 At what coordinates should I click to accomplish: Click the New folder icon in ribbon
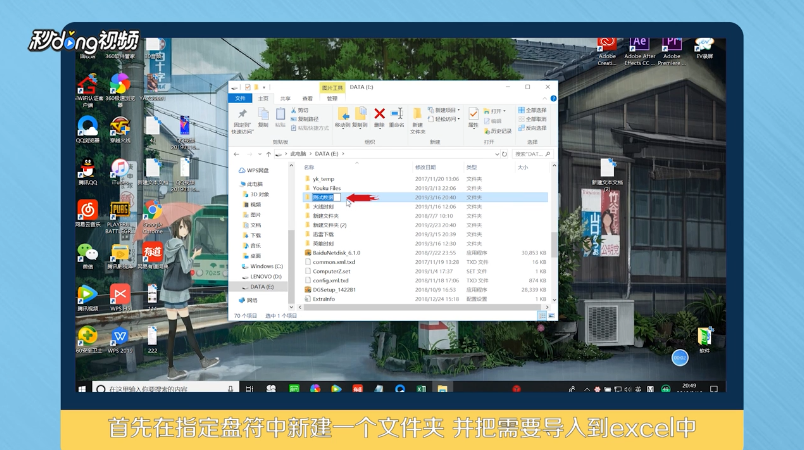pyautogui.click(x=417, y=114)
